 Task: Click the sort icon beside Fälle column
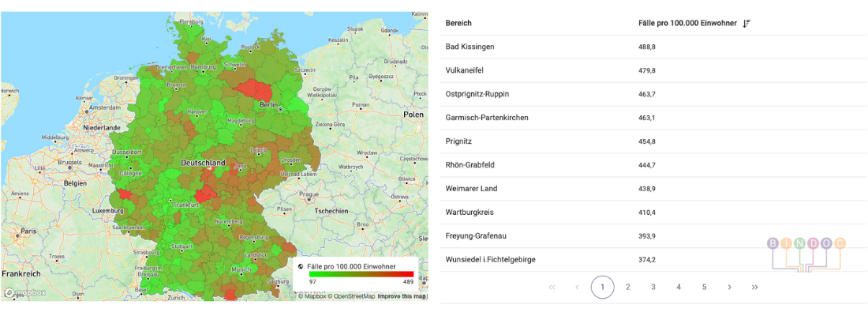click(x=746, y=24)
